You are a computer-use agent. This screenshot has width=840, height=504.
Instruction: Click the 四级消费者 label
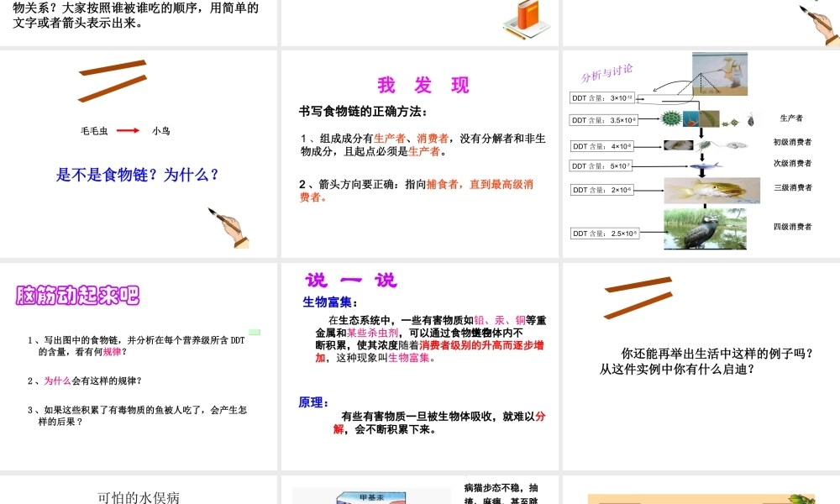coord(792,227)
